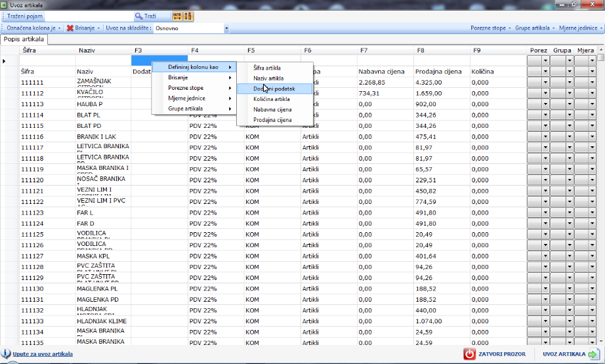Viewport: 605px width, 364px height.
Task: Open Mjerne jedinice context menu entry
Action: click(x=194, y=98)
